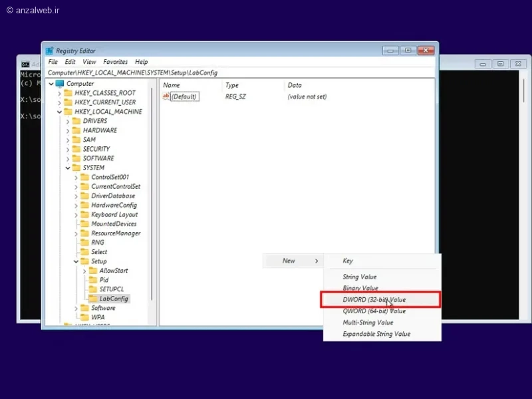532x399 pixels.
Task: Select String Value in the New submenu
Action: [360, 277]
